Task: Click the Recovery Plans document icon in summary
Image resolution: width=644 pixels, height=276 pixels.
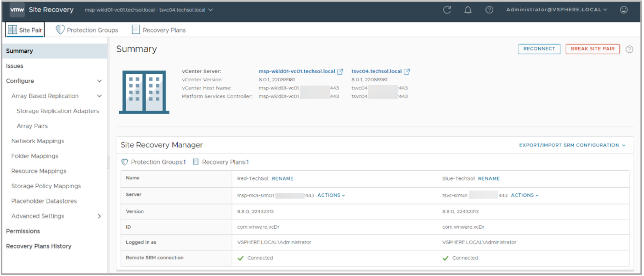Action: click(196, 162)
